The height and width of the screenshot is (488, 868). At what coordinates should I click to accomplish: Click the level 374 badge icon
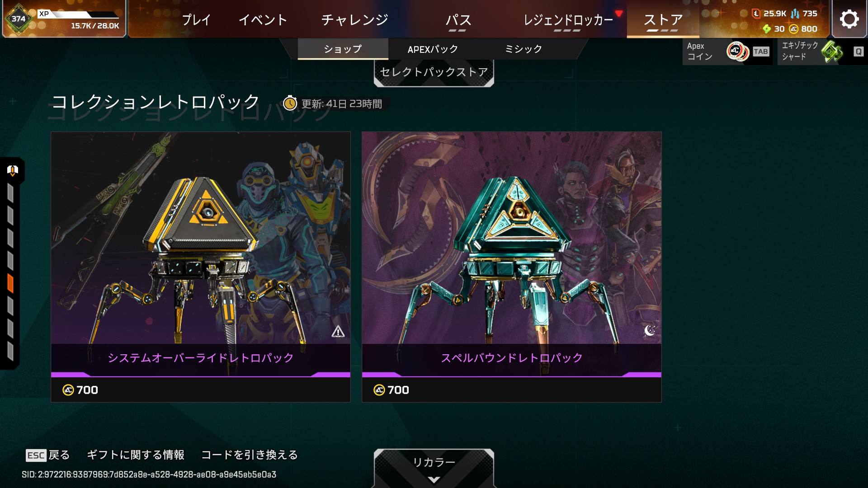tap(18, 19)
